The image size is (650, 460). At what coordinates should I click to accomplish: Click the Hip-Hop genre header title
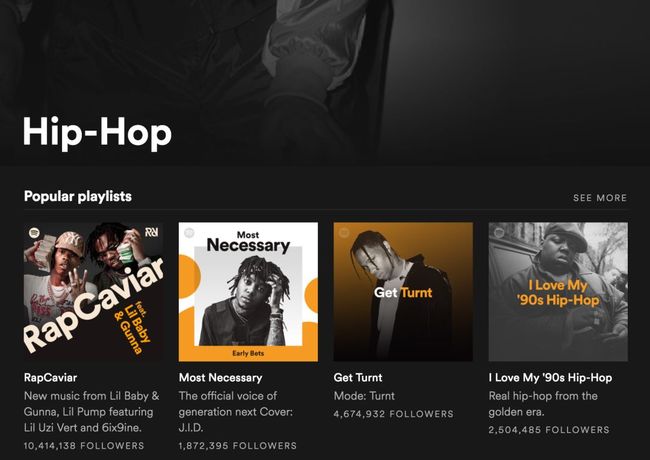coord(97,132)
